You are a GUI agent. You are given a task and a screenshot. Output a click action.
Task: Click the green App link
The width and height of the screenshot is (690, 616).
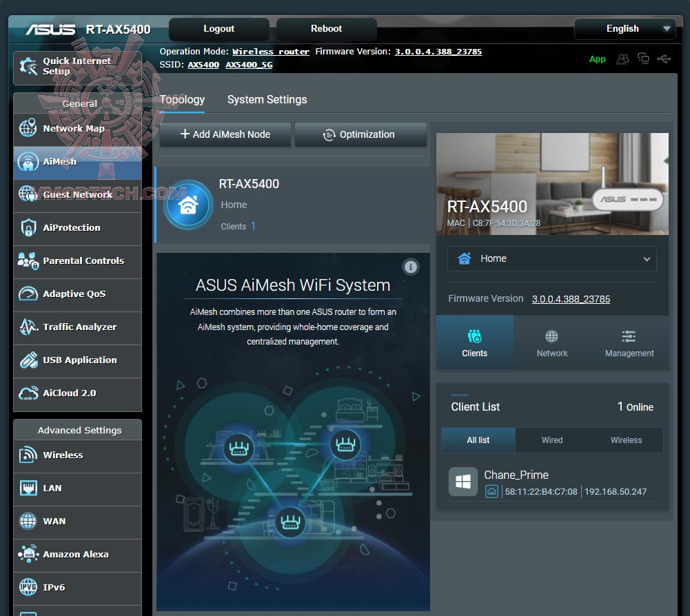[597, 59]
